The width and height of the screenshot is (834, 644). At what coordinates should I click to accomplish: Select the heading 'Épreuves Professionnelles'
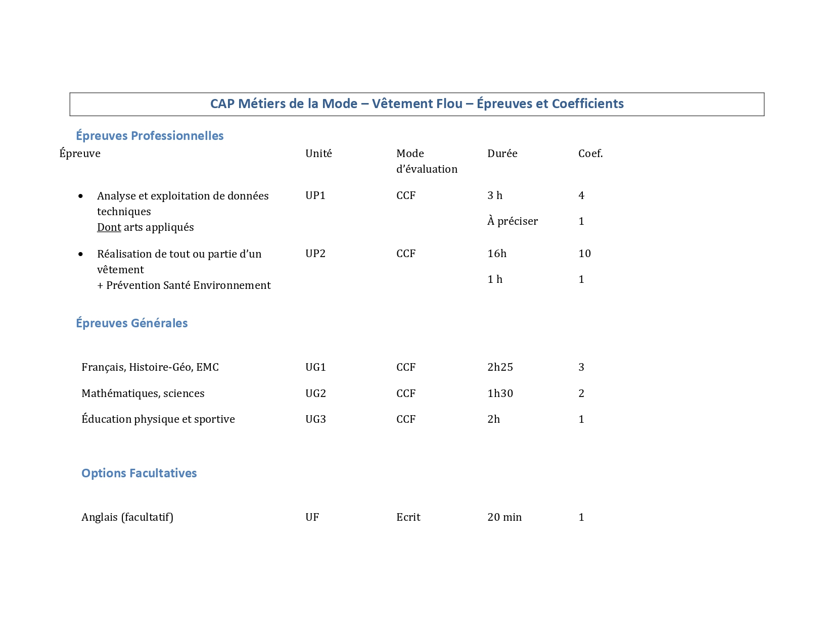tap(150, 135)
